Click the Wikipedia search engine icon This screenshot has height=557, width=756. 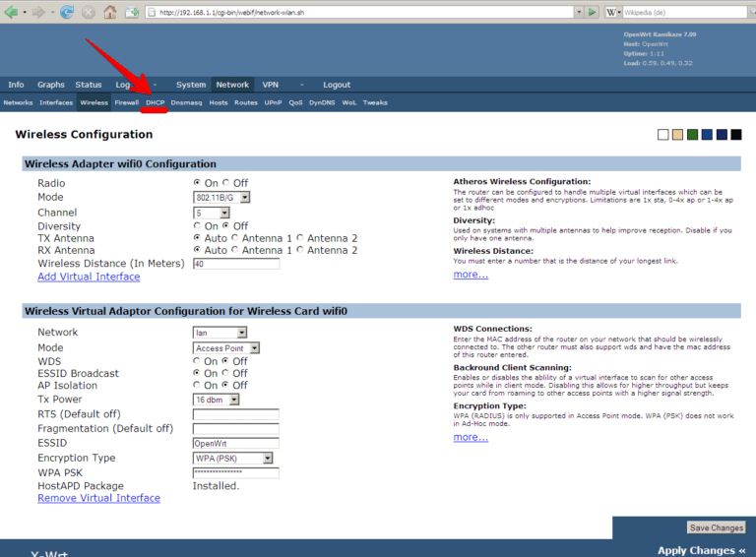tap(611, 12)
